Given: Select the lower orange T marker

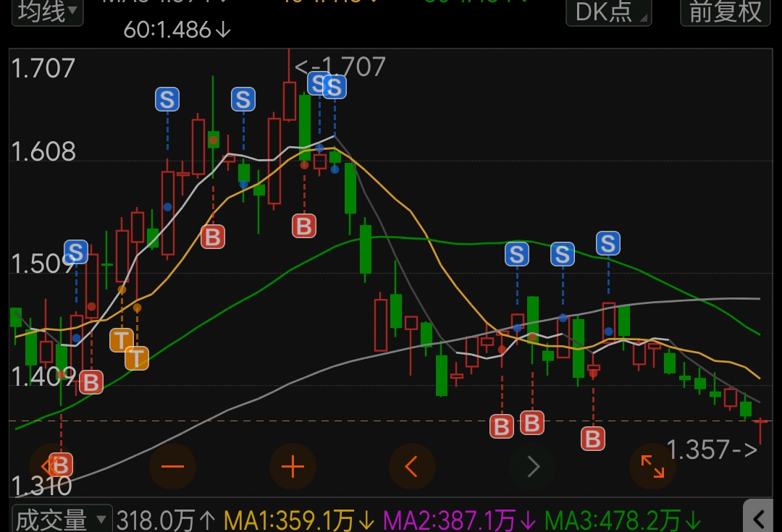Looking at the screenshot, I should click(x=137, y=358).
